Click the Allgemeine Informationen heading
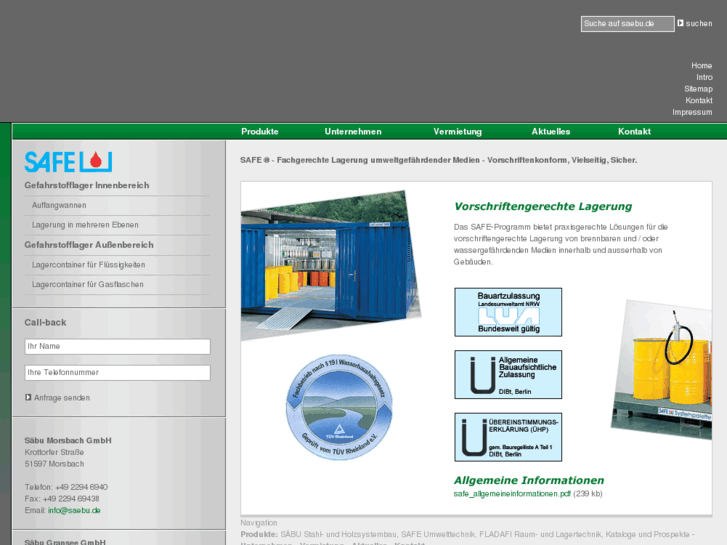This screenshot has width=727, height=545. (529, 480)
